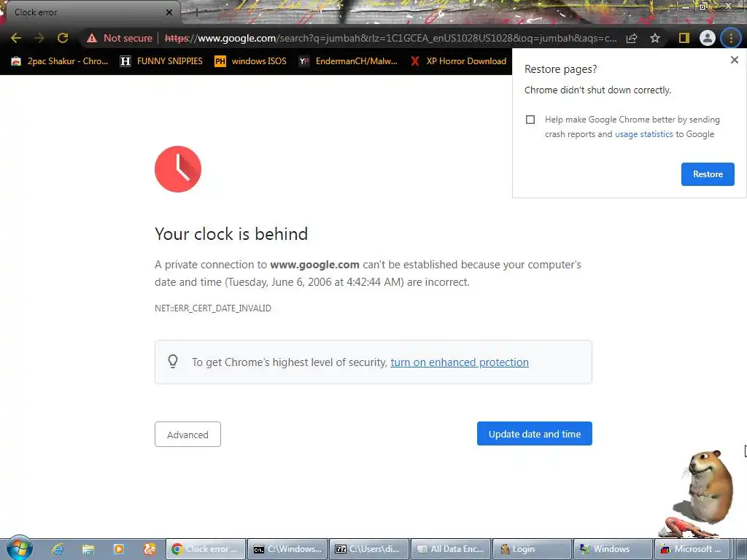Open the share page icon in address bar
Screen dimensions: 747x560
point(632,38)
